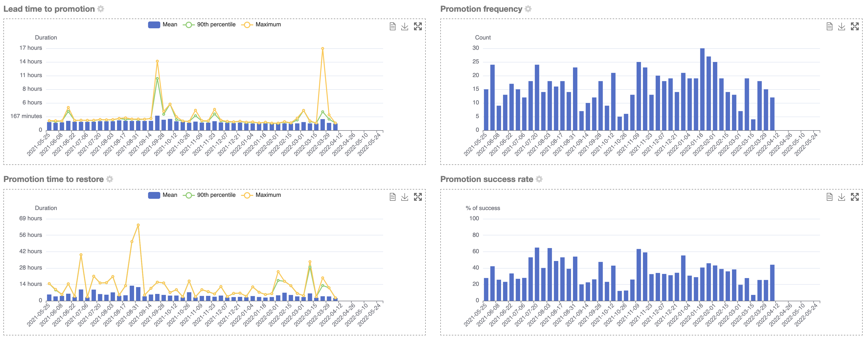This screenshot has height=341, width=868.
Task: Click highest maximum peak in time to restore chart
Action: click(x=138, y=225)
